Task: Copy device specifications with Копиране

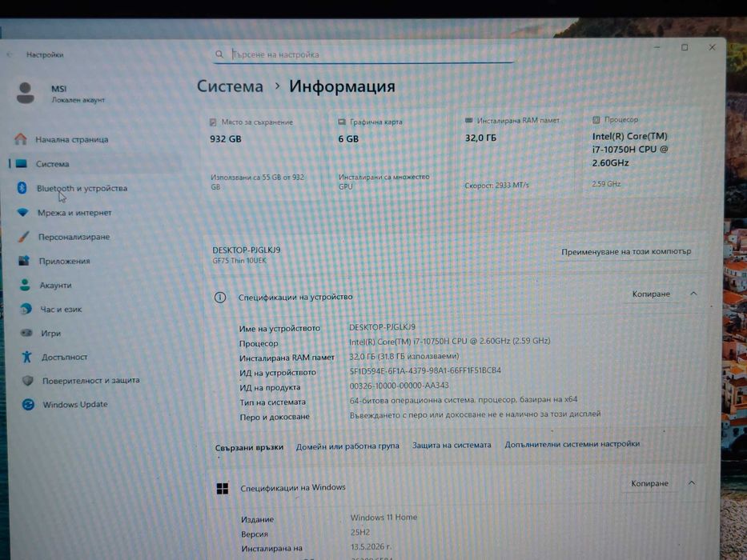Action: tap(651, 294)
